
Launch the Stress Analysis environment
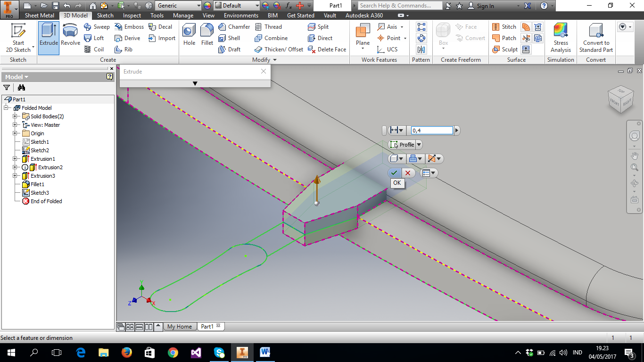(561, 38)
